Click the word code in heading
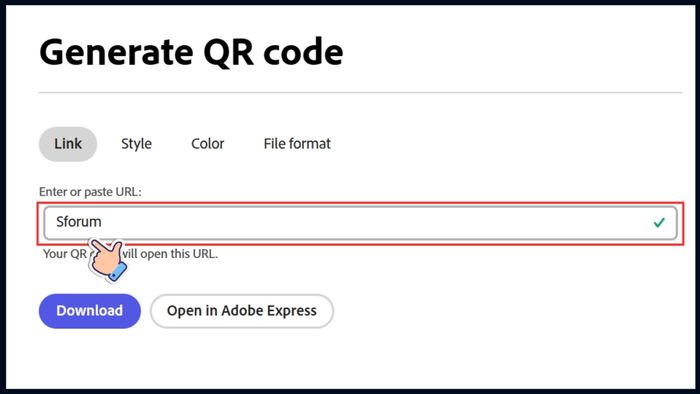Screen dimensions: 700x394 click(304, 52)
